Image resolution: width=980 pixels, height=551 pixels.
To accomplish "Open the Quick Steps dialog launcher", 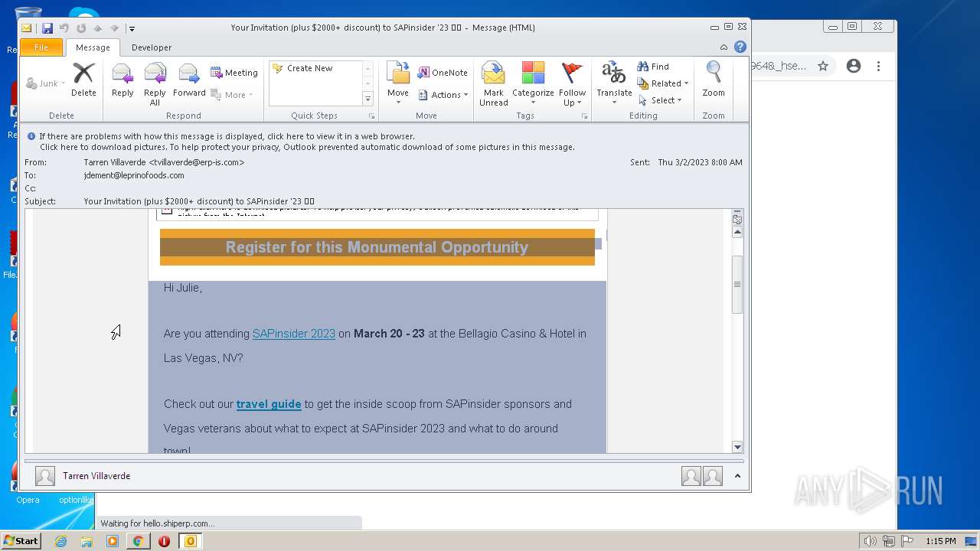I will pyautogui.click(x=372, y=116).
